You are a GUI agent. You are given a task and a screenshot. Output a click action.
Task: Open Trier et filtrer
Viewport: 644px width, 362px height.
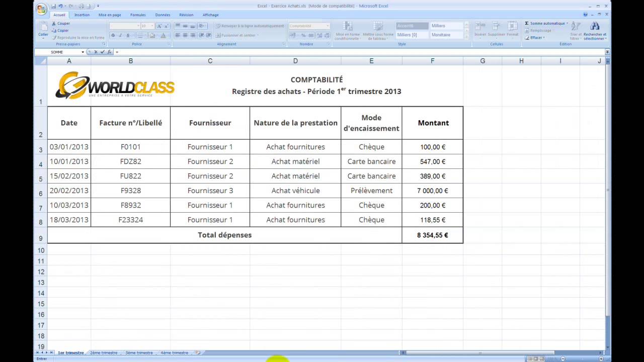pos(576,31)
